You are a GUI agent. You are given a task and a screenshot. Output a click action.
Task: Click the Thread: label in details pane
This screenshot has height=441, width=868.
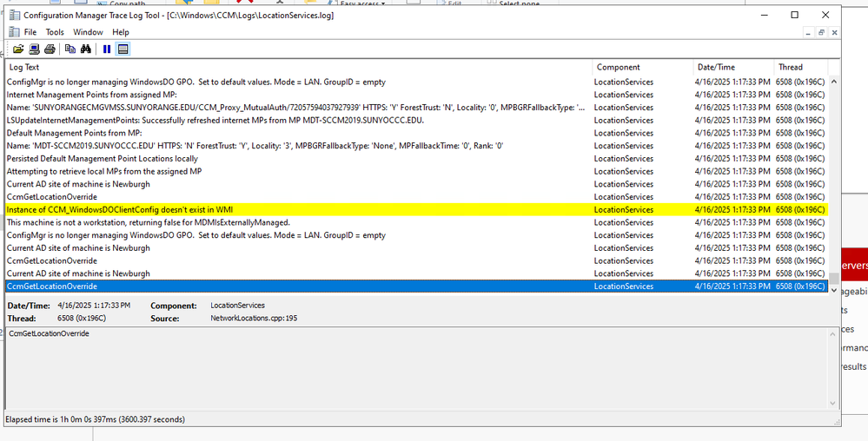[22, 319]
